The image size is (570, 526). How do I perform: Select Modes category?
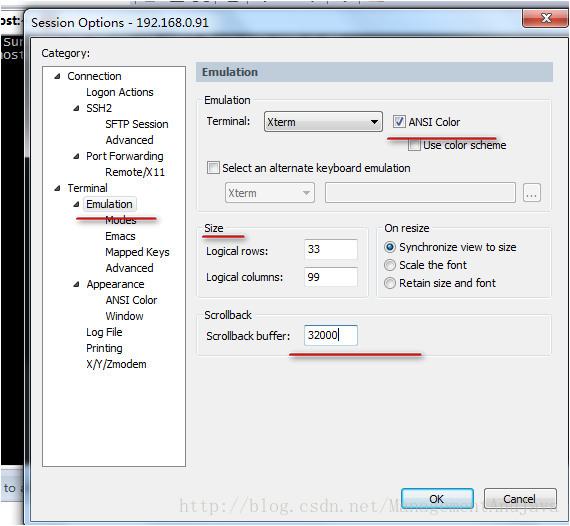point(121,220)
